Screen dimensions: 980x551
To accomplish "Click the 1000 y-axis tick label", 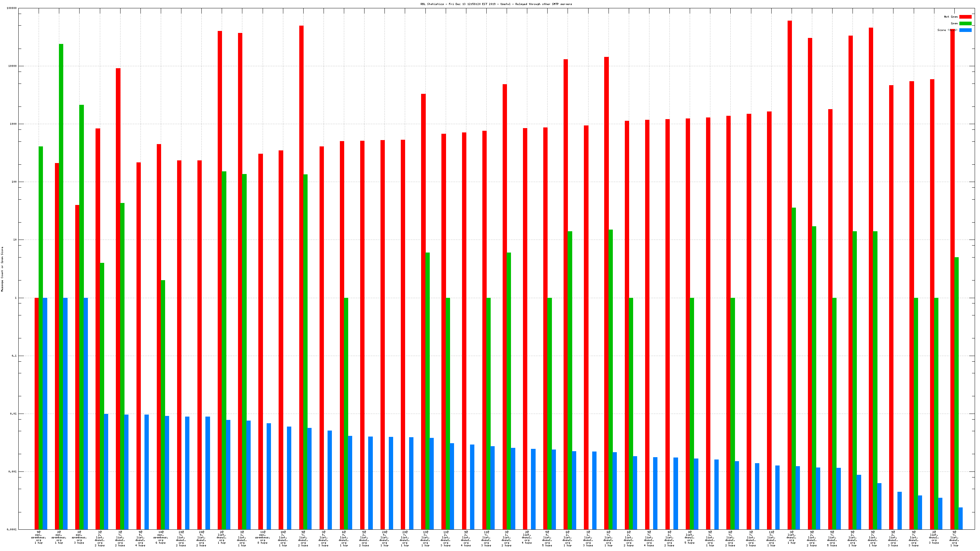I will (13, 124).
